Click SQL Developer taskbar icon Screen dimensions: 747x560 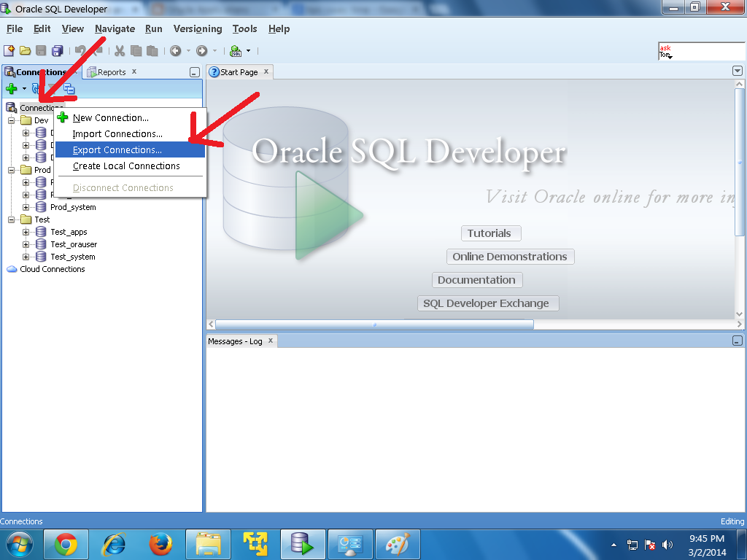click(303, 545)
